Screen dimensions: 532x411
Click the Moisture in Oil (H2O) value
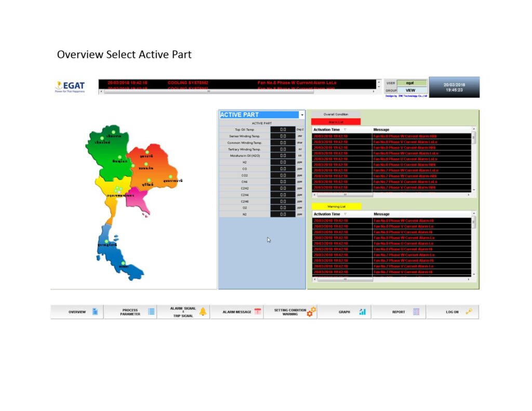(x=283, y=155)
